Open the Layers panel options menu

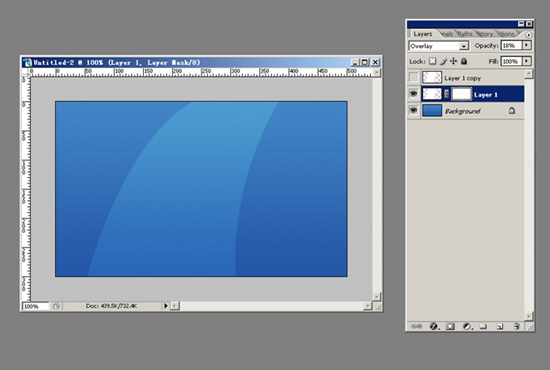coord(528,35)
